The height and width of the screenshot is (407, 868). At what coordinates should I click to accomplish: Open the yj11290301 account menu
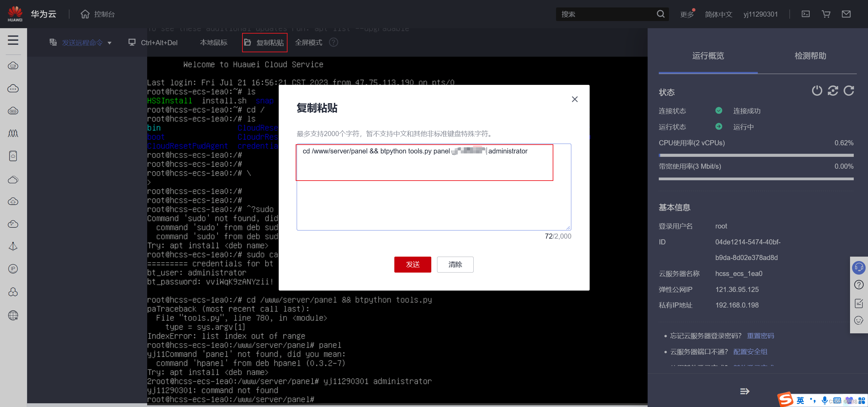point(761,14)
